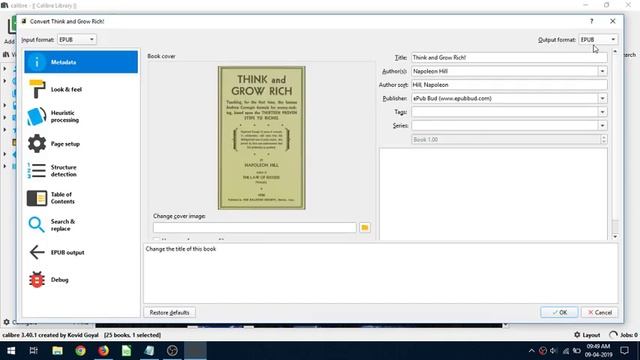Image resolution: width=640 pixels, height=360 pixels.
Task: Expand the Series dropdown arrow
Action: [602, 126]
